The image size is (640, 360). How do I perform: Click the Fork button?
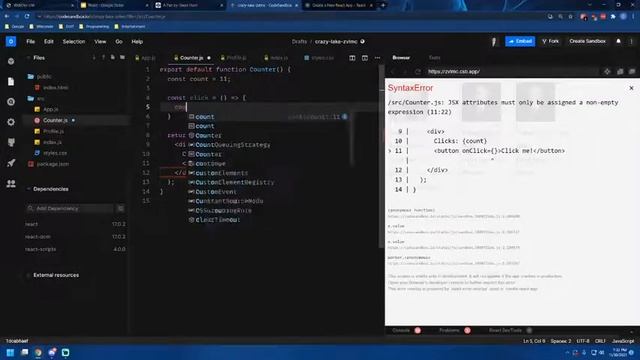[550, 41]
